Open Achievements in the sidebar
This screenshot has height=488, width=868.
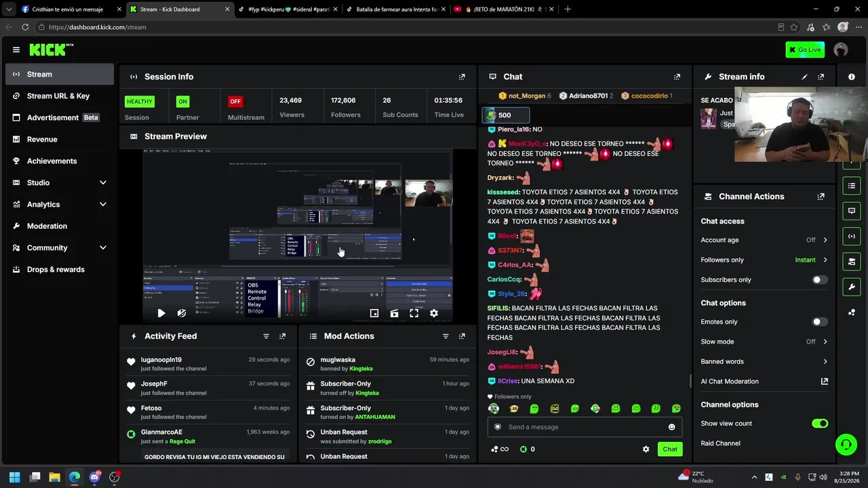point(60,161)
